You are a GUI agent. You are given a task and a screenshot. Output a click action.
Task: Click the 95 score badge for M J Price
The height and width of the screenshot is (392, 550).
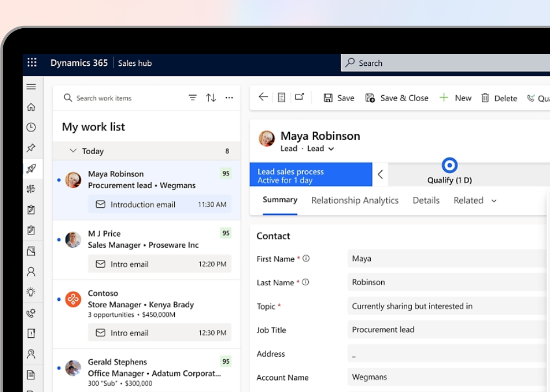coord(226,233)
